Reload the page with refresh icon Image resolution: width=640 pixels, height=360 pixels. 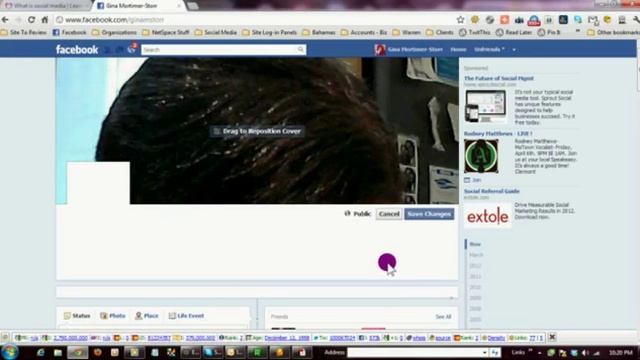click(31, 20)
